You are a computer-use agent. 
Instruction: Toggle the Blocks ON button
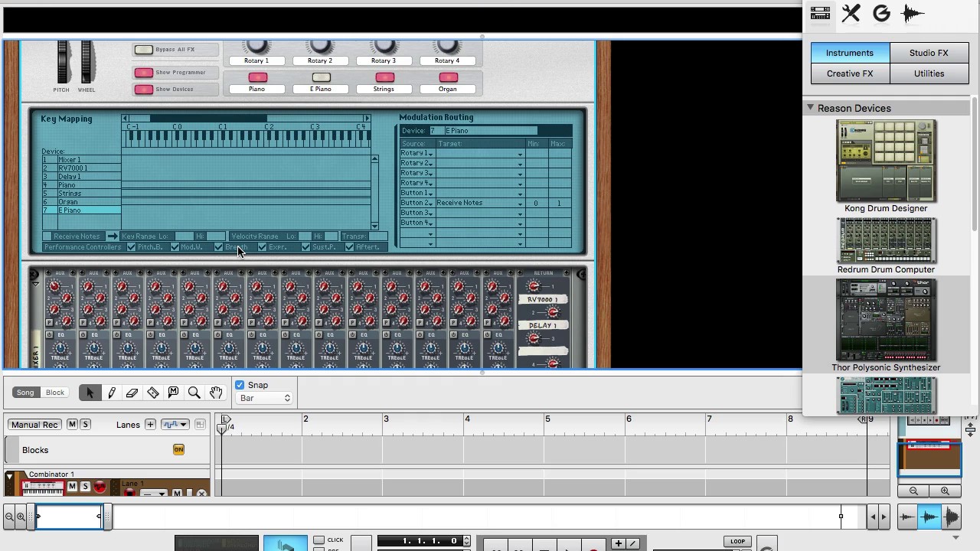(178, 449)
